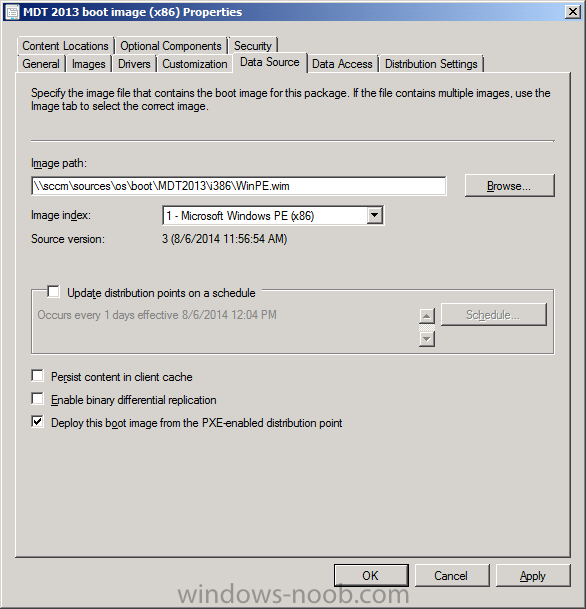The image size is (586, 609).
Task: Click into the Image path text field
Action: pyautogui.click(x=239, y=186)
